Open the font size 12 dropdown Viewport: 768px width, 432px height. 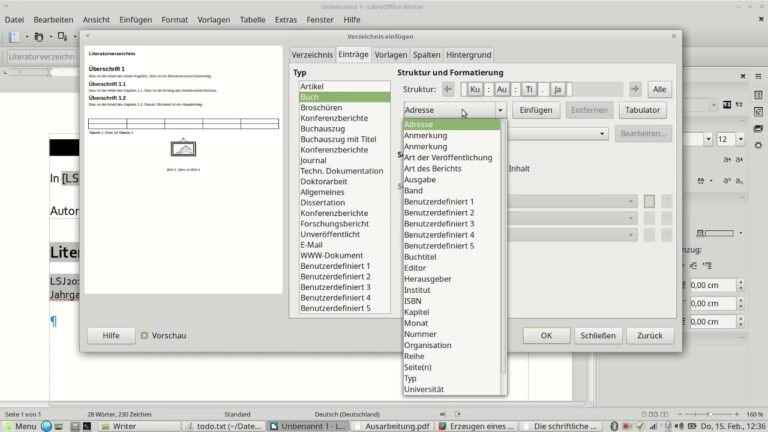[x=738, y=139]
